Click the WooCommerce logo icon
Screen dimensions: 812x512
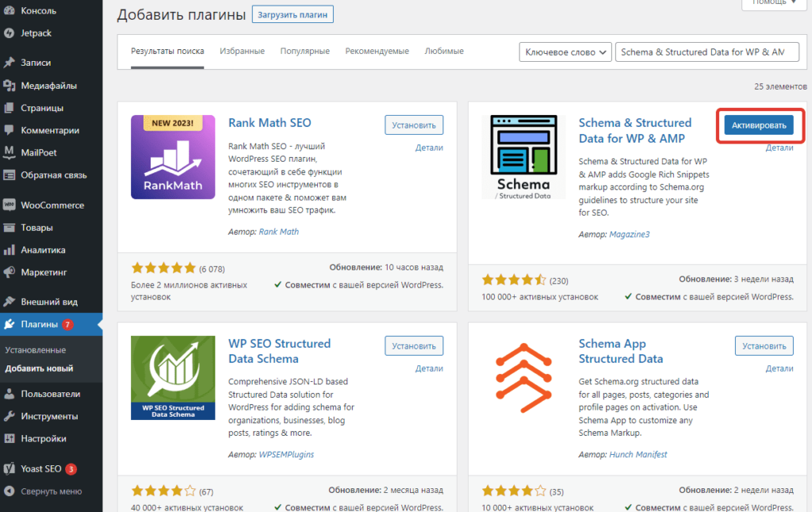point(9,205)
